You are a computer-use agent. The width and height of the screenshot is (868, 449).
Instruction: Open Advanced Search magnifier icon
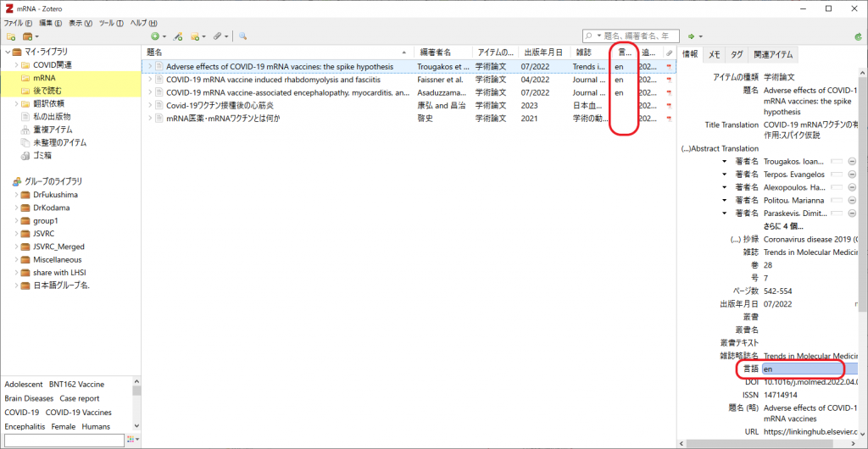point(242,36)
